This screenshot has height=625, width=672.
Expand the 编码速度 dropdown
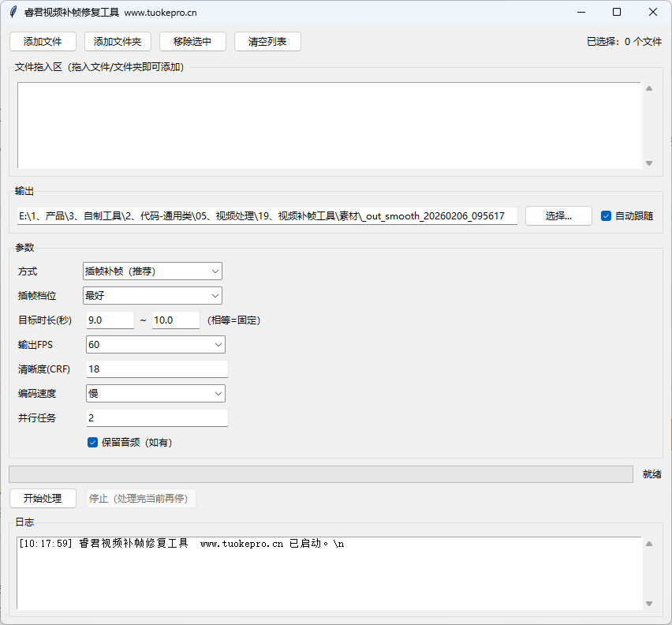click(154, 394)
